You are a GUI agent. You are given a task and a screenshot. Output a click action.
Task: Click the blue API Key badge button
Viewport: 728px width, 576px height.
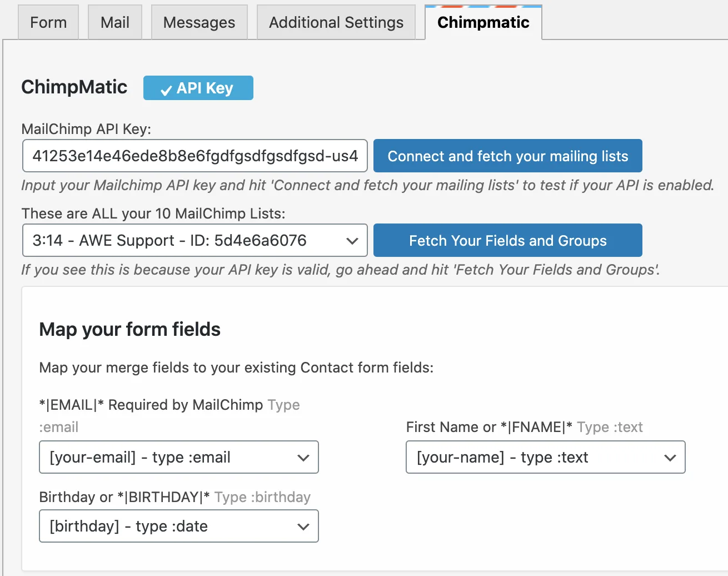tap(198, 87)
